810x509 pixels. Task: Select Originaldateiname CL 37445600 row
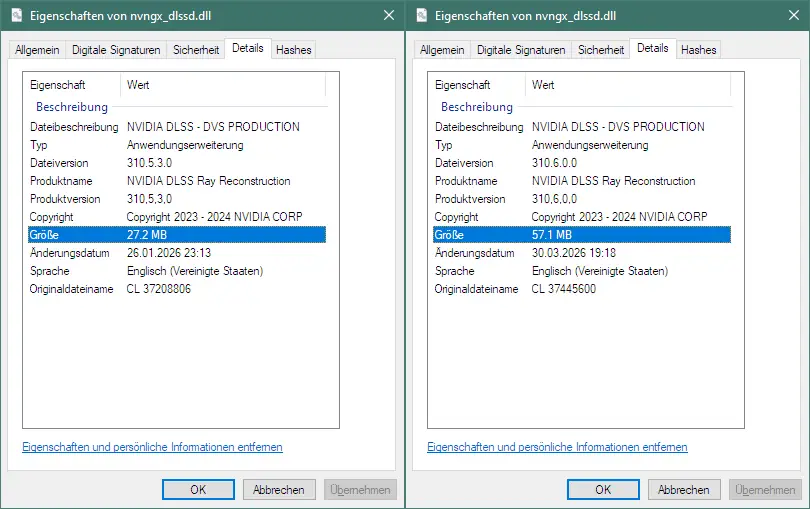click(582, 289)
